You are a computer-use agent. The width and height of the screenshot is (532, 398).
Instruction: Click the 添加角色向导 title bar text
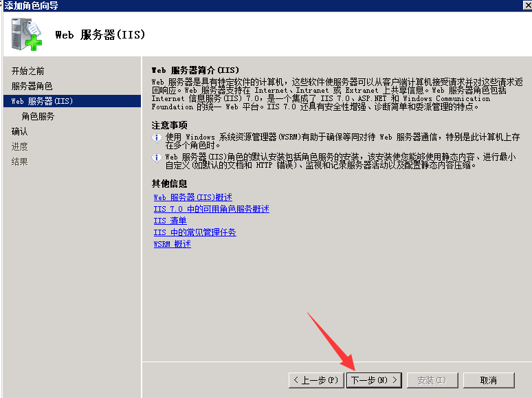click(30, 5)
